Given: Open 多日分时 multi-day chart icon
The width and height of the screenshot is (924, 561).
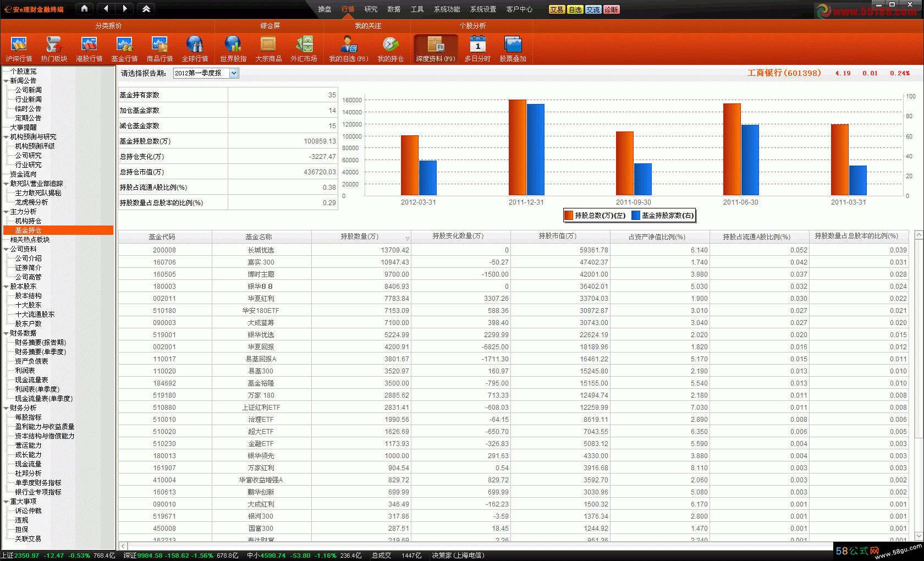Looking at the screenshot, I should pyautogui.click(x=477, y=48).
